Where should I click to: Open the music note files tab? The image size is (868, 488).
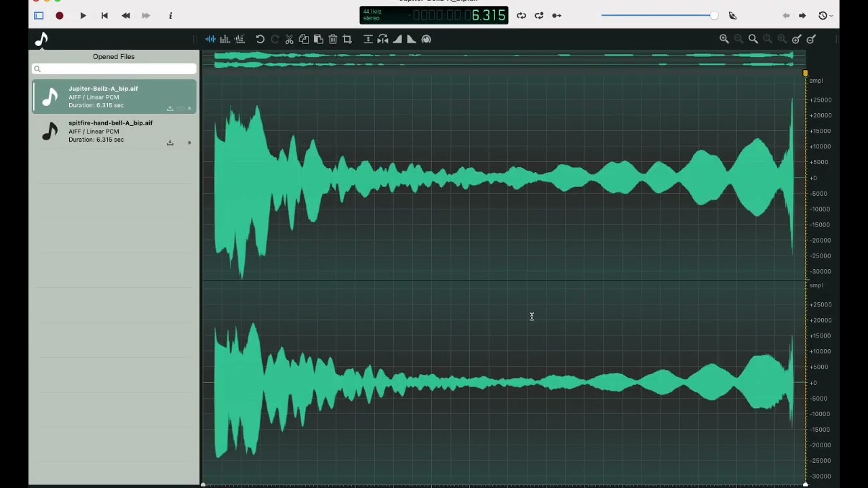pyautogui.click(x=42, y=39)
